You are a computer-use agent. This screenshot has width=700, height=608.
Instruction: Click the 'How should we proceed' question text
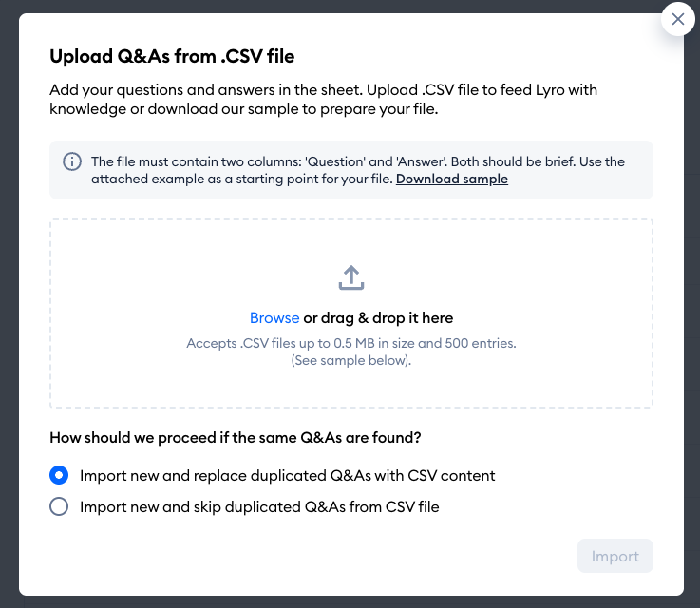pos(236,438)
